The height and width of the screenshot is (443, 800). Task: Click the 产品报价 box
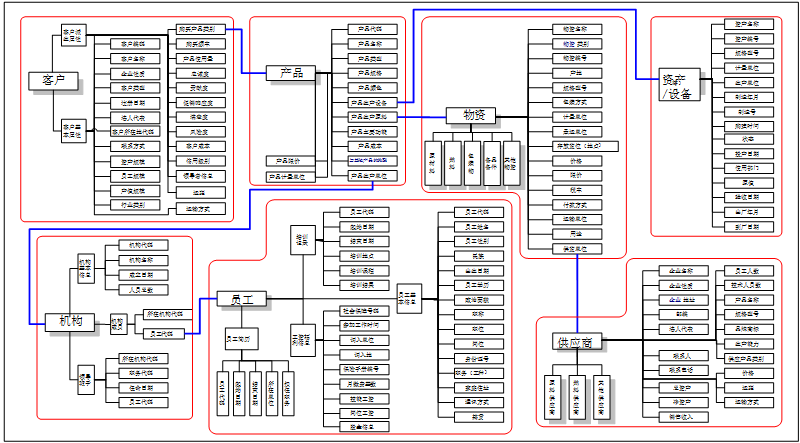pos(291,161)
